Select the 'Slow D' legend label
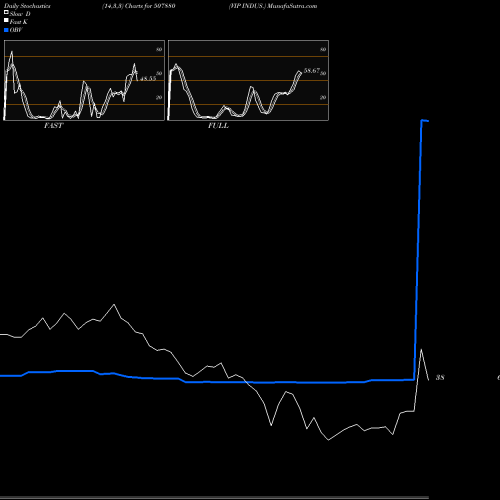Screen dimensions: 500x500 coord(20,14)
